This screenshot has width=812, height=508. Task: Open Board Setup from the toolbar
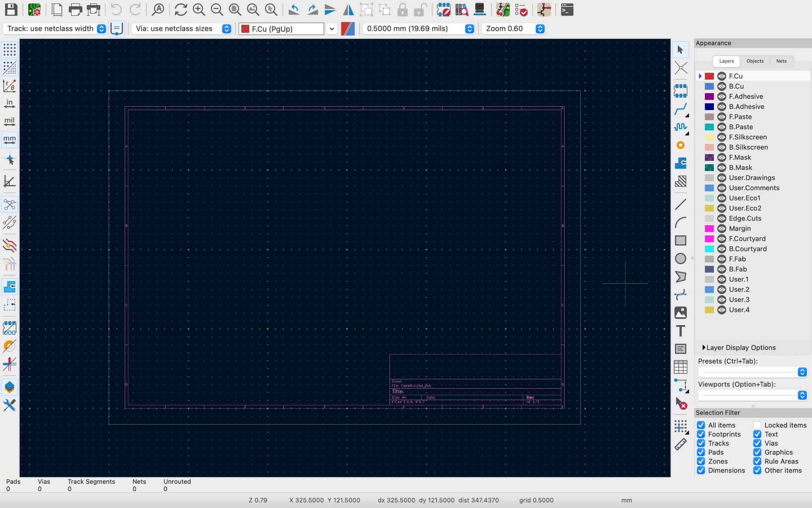(34, 9)
